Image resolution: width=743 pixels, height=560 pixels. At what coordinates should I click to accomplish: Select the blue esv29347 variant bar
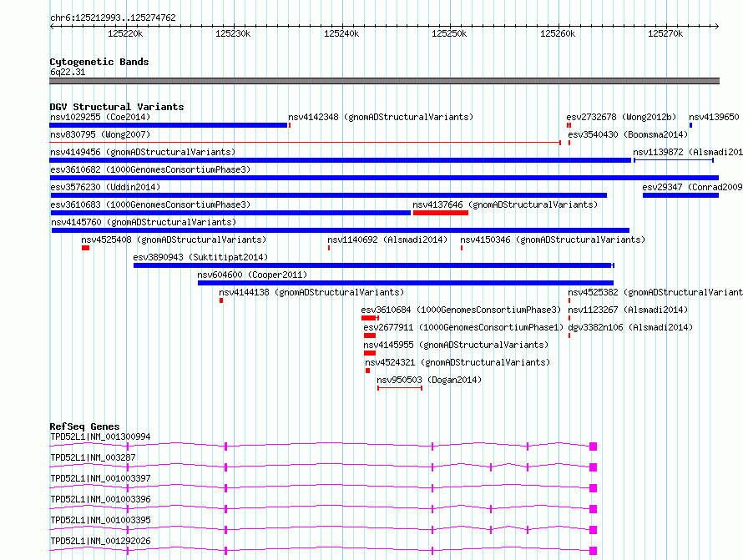point(681,195)
